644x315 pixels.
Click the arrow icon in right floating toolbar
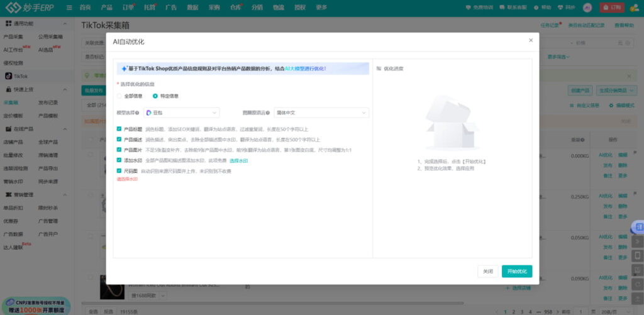coord(638,241)
